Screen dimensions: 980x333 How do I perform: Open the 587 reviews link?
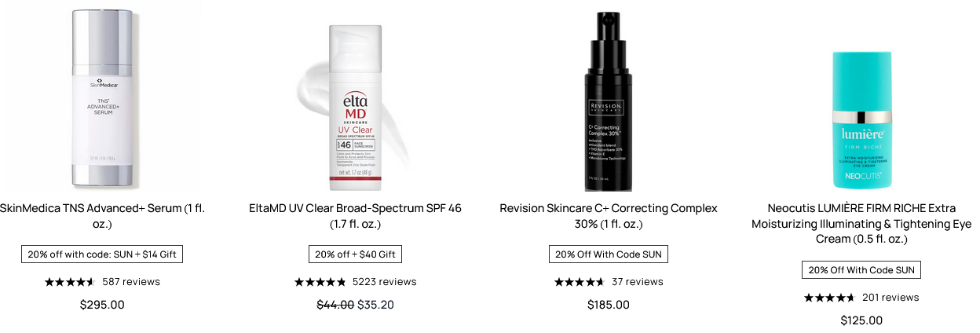point(131,282)
